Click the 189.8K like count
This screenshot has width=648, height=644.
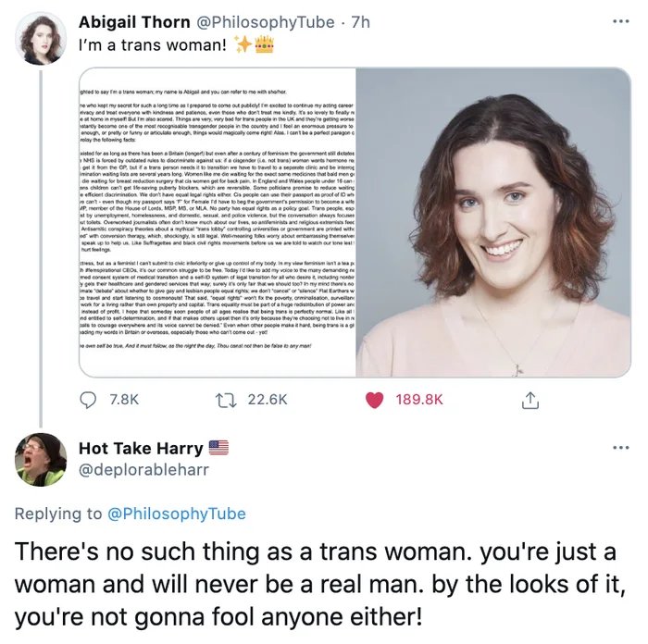[418, 399]
